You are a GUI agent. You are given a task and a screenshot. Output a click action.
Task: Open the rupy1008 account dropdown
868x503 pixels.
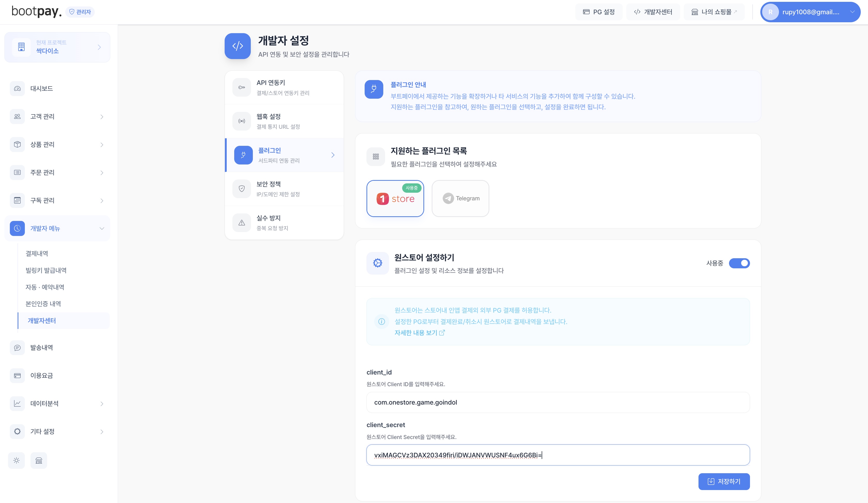[x=810, y=12]
